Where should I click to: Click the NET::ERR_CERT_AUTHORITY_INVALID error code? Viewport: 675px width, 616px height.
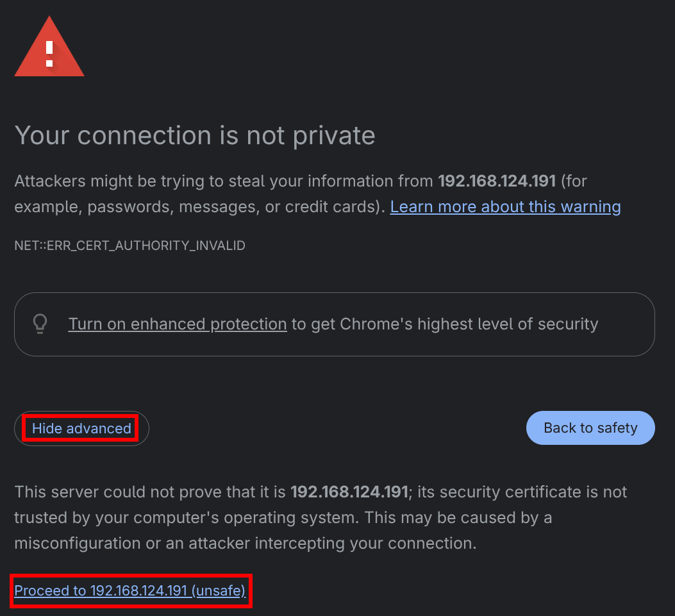pos(129,246)
